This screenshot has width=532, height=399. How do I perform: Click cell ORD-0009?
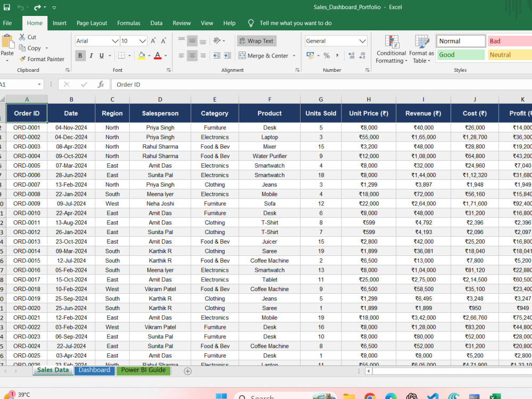[x=27, y=204]
